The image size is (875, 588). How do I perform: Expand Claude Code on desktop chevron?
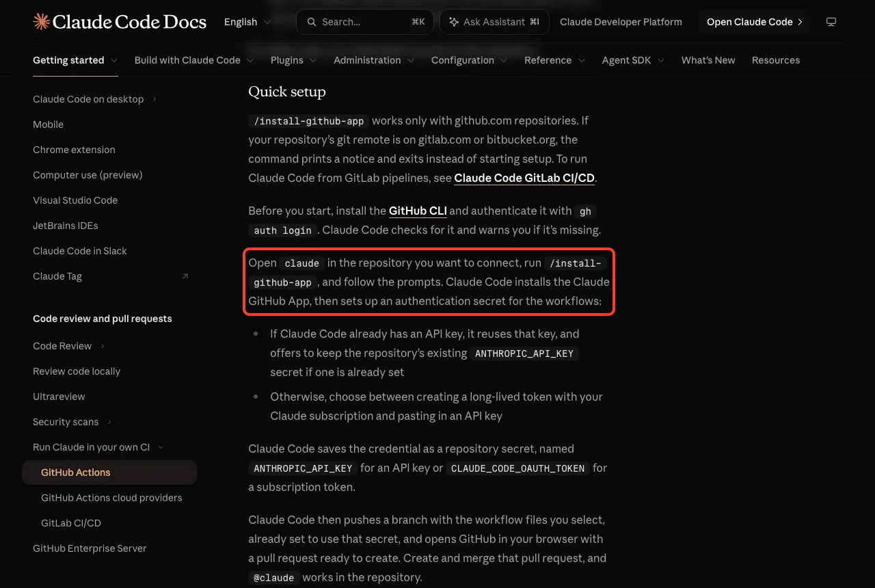[x=154, y=99]
